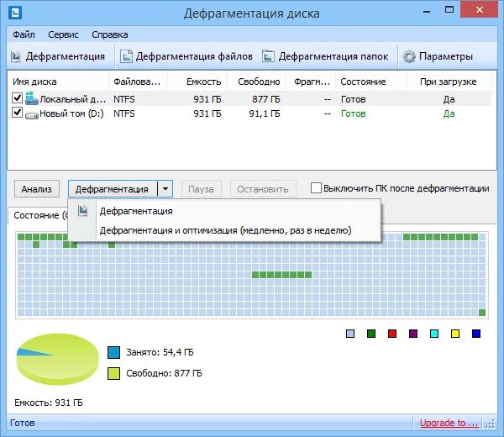The image size is (504, 437).
Task: Click the Готов text in status bar
Action: click(23, 423)
